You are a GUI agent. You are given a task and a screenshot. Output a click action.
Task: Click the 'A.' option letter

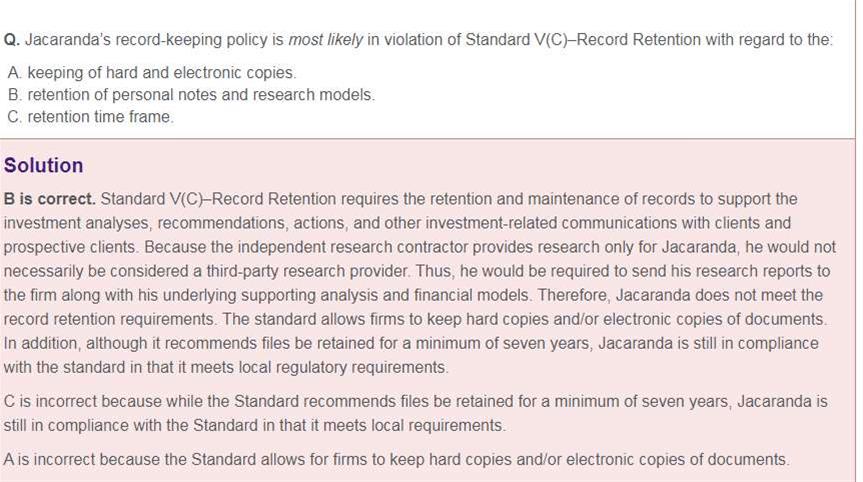pyautogui.click(x=14, y=73)
